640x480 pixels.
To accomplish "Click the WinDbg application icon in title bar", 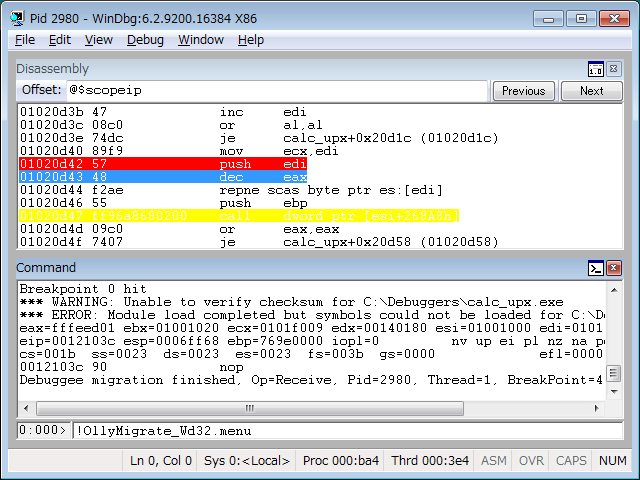I will point(17,18).
